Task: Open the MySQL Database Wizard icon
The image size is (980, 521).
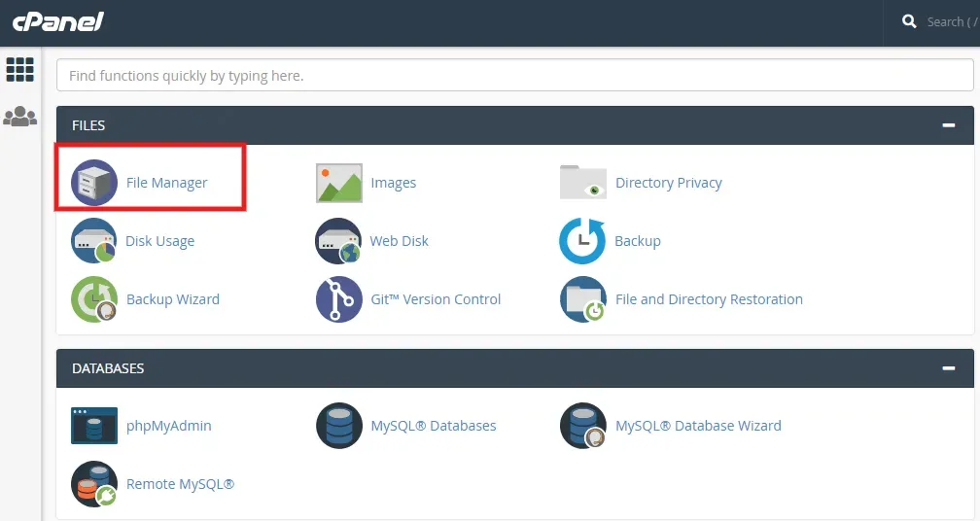Action: [x=583, y=426]
